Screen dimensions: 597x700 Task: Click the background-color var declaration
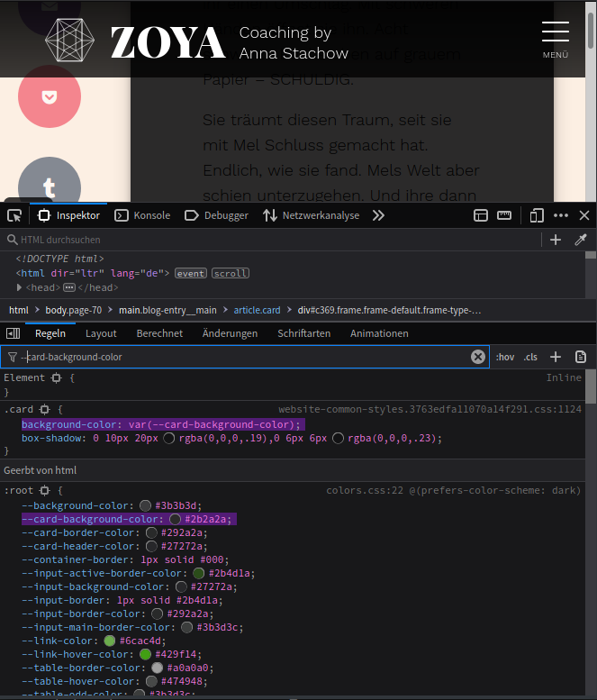click(164, 424)
